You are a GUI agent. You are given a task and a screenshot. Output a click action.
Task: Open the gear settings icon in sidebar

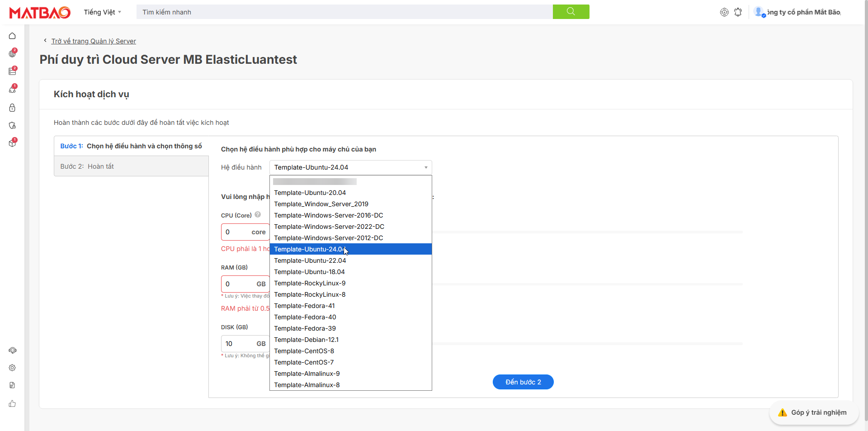coord(12,368)
